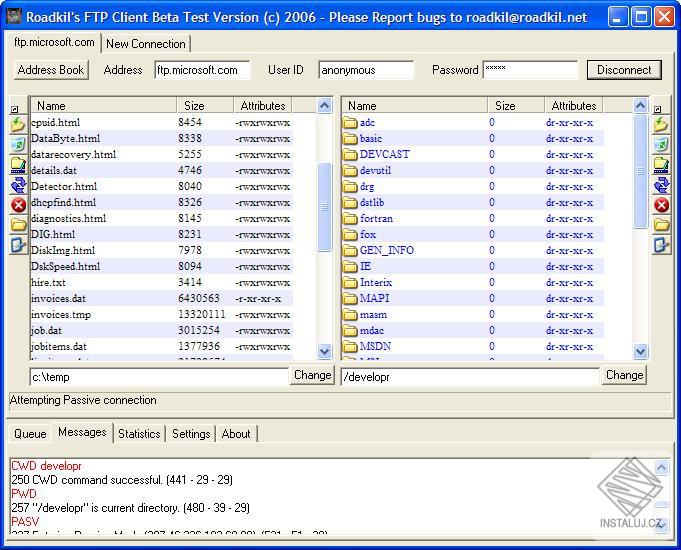Open the Address Book
The height and width of the screenshot is (550, 681).
(51, 70)
